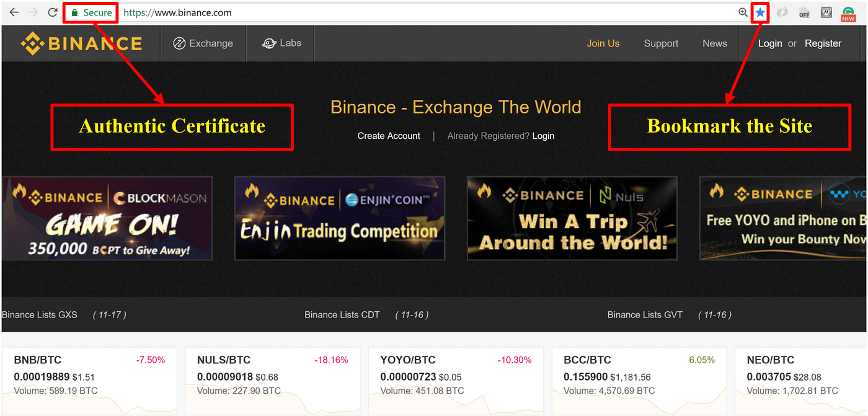This screenshot has height=416, width=868.
Task: Bookmark the site using the star icon
Action: click(x=760, y=12)
